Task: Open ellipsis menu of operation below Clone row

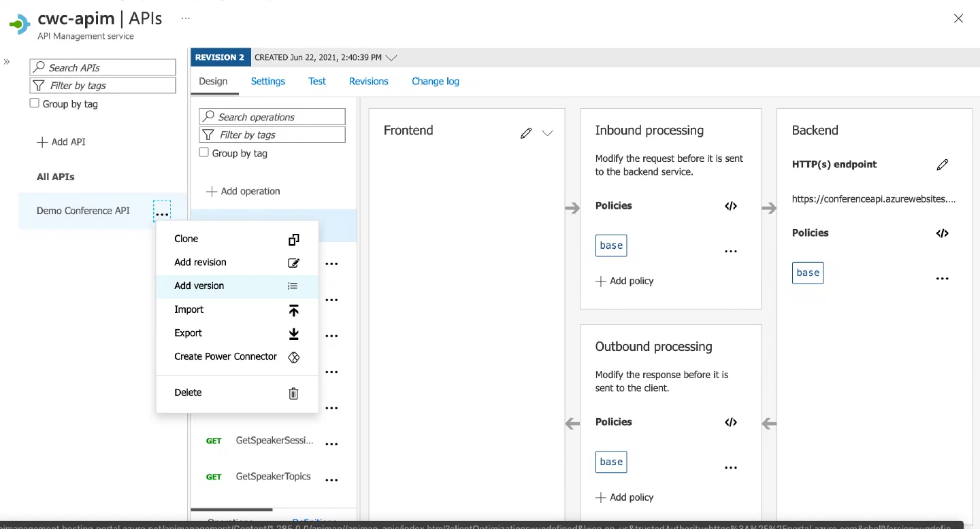Action: pos(331,264)
